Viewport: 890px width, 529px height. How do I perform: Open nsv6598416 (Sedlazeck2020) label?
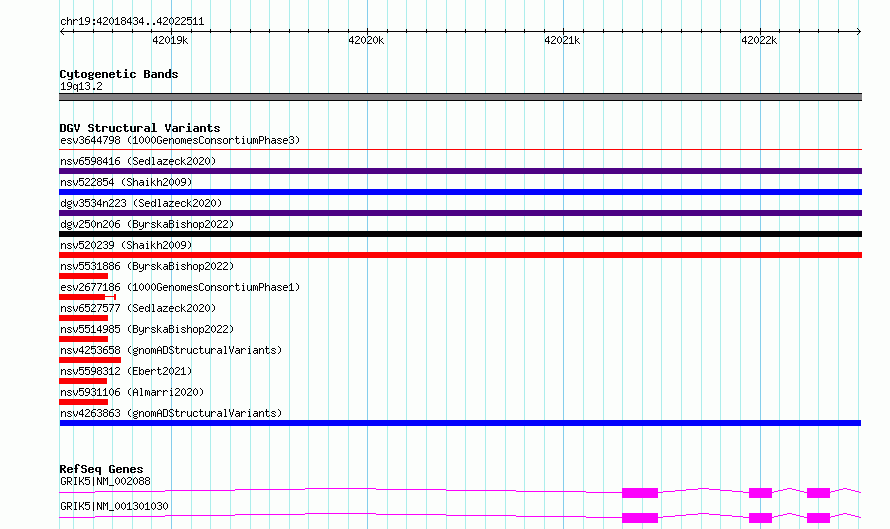pos(138,161)
